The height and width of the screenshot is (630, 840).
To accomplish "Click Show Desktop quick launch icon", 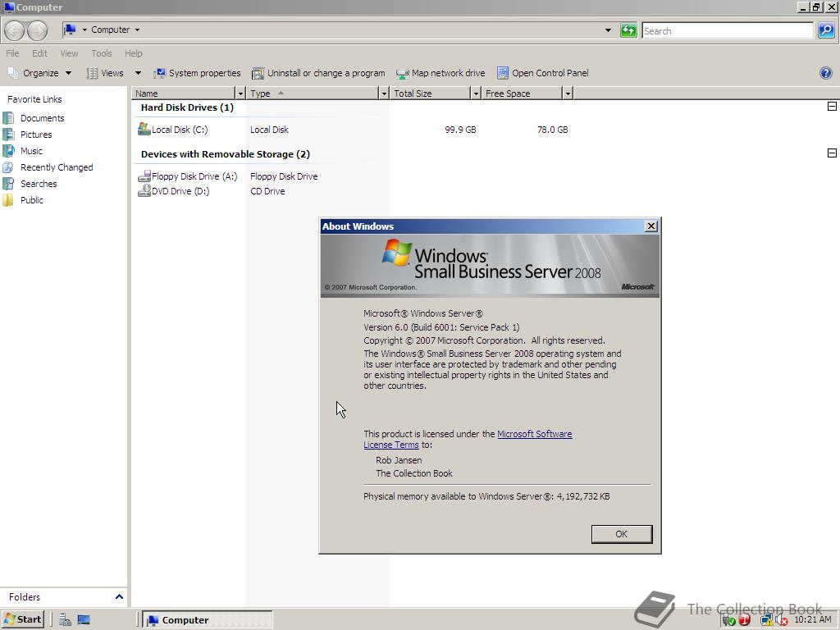I will point(84,620).
